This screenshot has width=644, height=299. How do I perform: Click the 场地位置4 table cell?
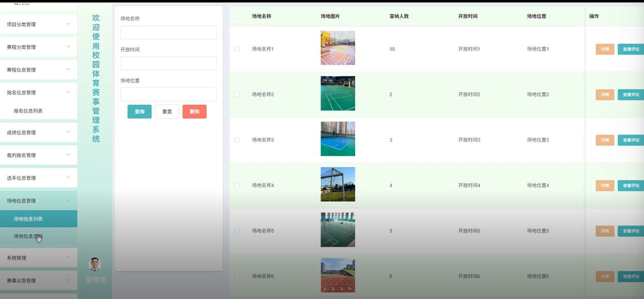pos(538,186)
